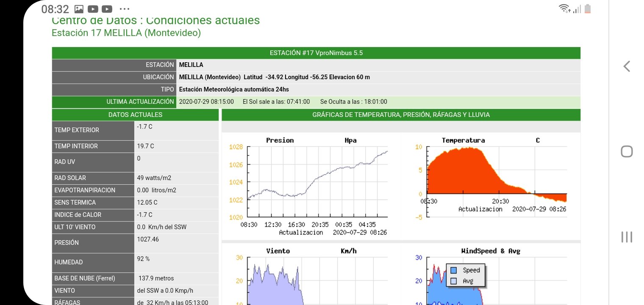The width and height of the screenshot is (644, 305).
Task: Tap El Sol sale a las: 07:41:00
Action: [x=276, y=102]
